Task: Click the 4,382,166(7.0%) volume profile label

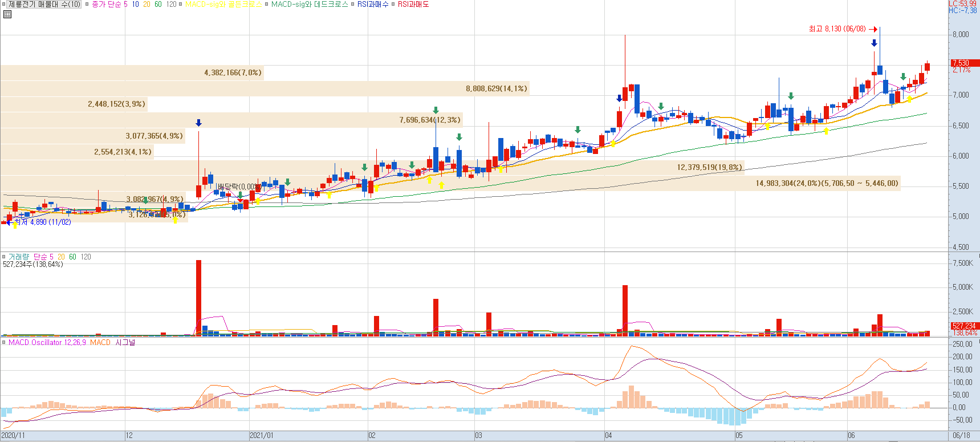Action: coord(233,72)
